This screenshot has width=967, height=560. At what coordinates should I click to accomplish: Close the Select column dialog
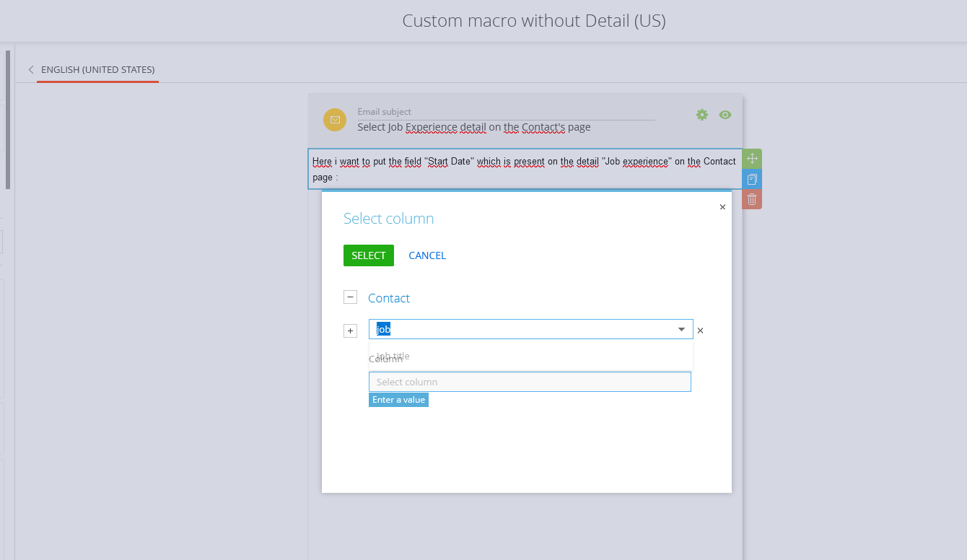coord(722,207)
